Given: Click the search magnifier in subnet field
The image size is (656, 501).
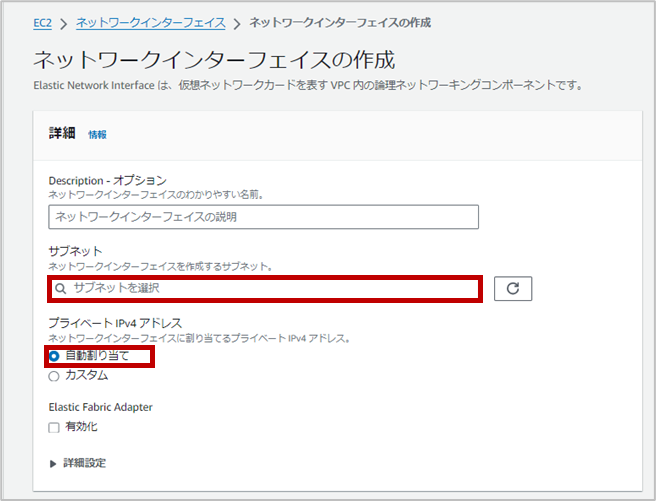Looking at the screenshot, I should [x=61, y=289].
